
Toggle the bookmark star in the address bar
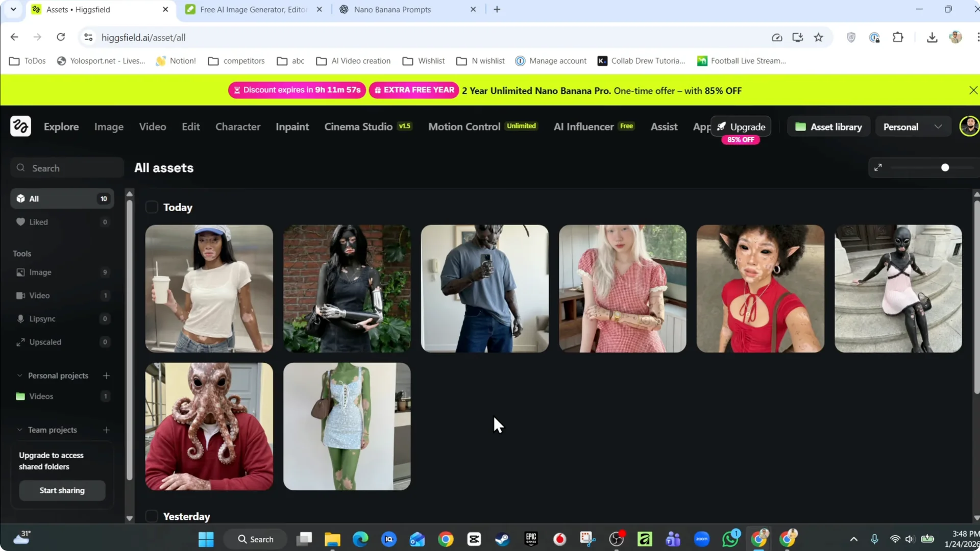click(819, 37)
